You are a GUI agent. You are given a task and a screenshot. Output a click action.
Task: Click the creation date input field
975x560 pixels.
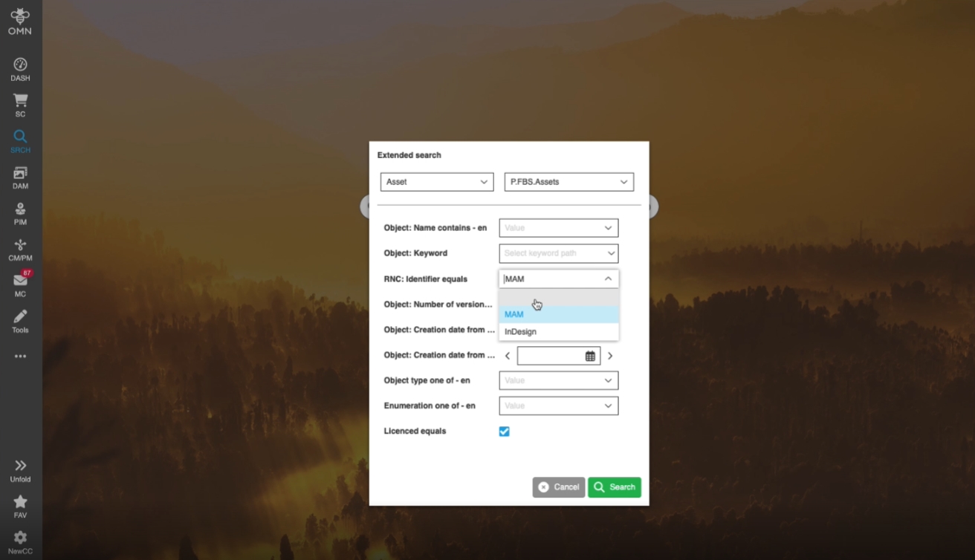coord(551,356)
